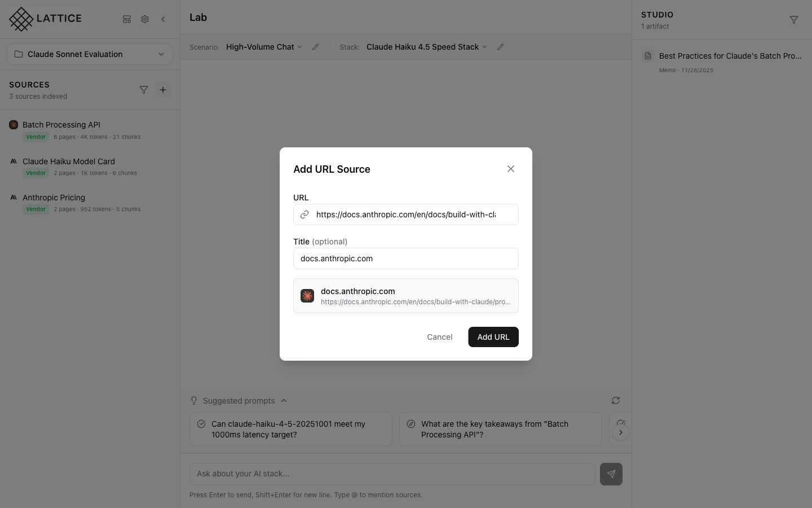Expand the High-Volume Chat scenario dropdown
The height and width of the screenshot is (508, 812).
pos(264,47)
